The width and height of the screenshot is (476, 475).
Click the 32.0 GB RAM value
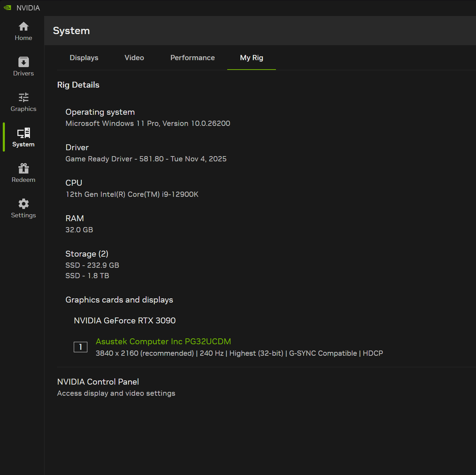point(79,230)
